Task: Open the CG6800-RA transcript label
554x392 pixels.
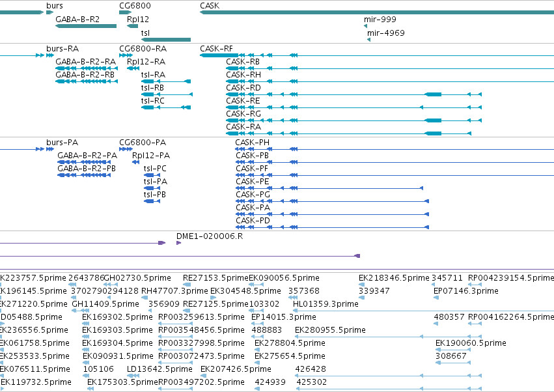Action: (143, 49)
